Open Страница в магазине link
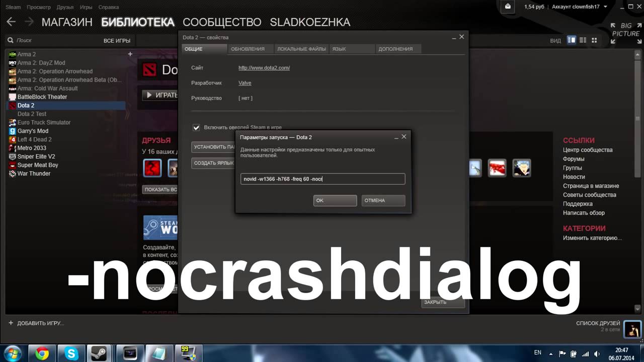 tap(591, 186)
